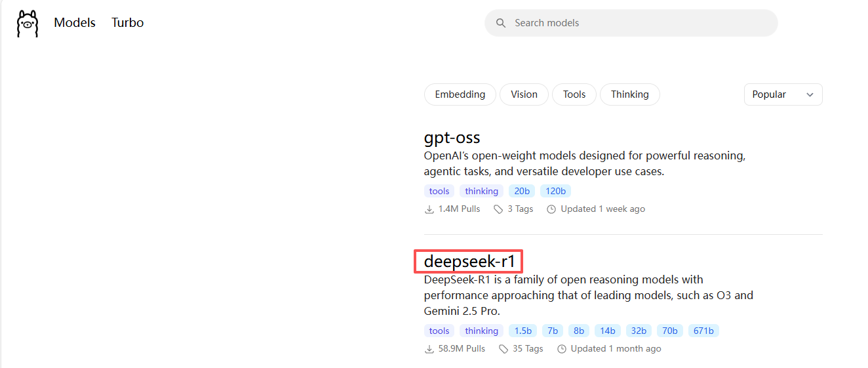Image resolution: width=868 pixels, height=368 pixels.
Task: Open the Popular sort dropdown
Action: click(x=783, y=94)
